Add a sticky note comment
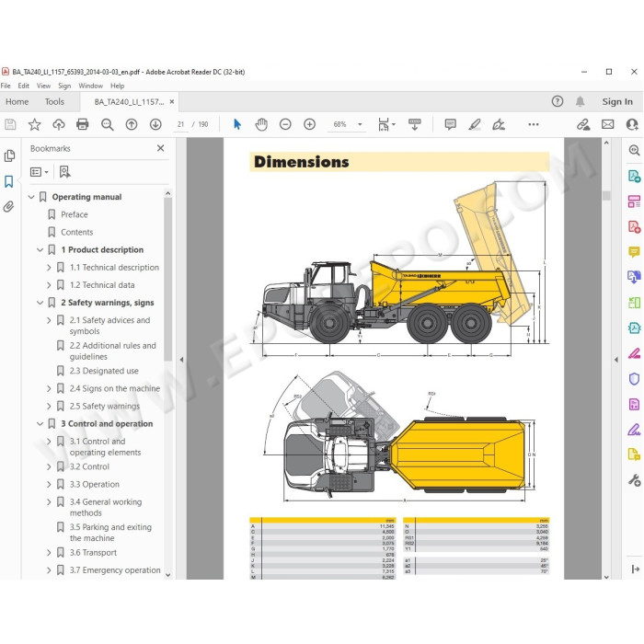Image resolution: width=644 pixels, height=644 pixels. 451,124
